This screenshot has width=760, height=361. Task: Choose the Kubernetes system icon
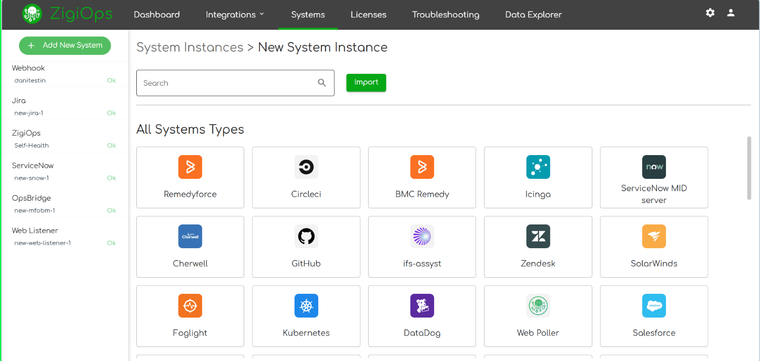tap(306, 306)
